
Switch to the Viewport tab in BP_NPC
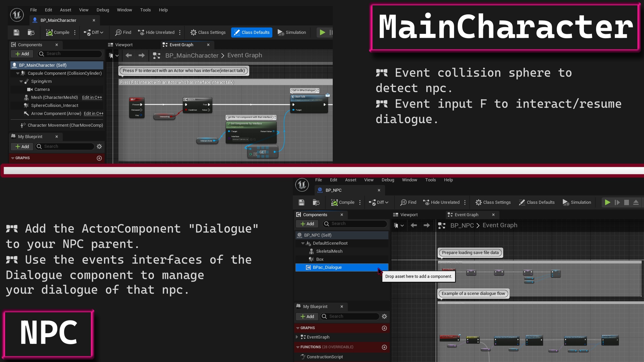pos(409,215)
